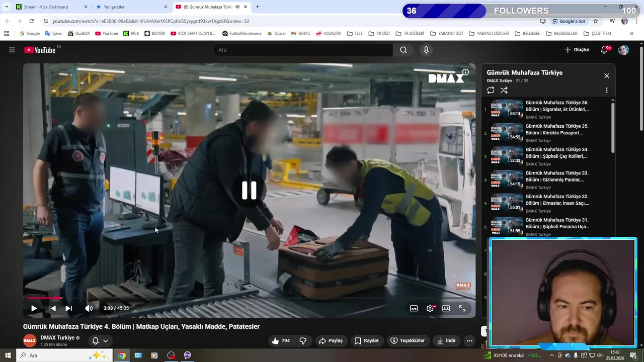Close the Gümrük Muhafaza Türkiye playlist panel

click(607, 76)
